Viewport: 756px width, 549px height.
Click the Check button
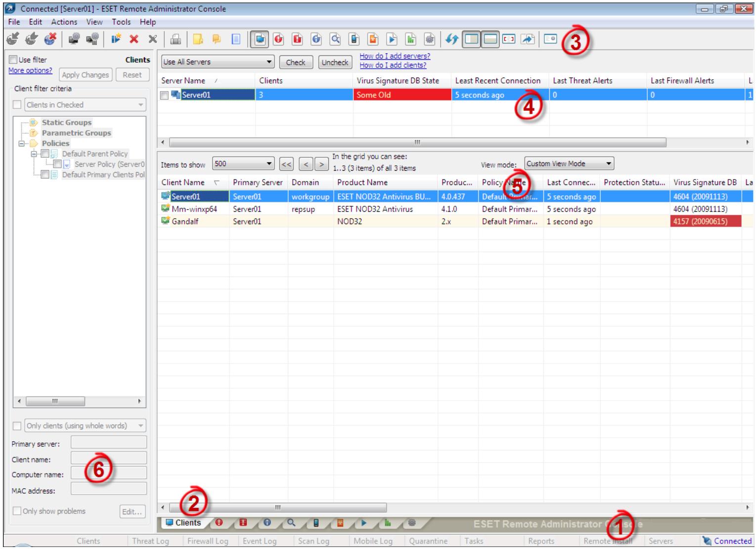click(x=296, y=62)
